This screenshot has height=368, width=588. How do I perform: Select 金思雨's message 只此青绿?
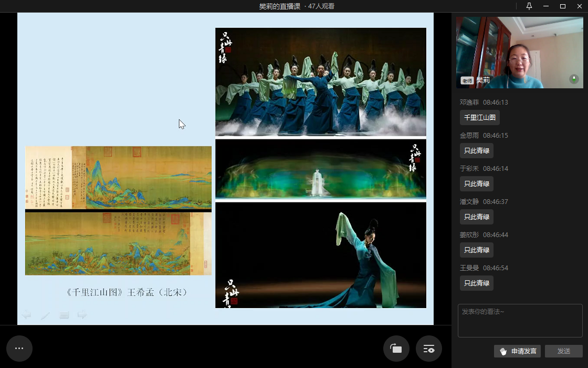(x=477, y=150)
